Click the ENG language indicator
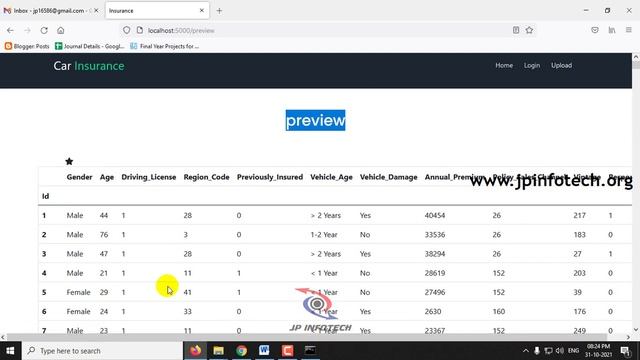The width and height of the screenshot is (640, 360). pos(573,351)
